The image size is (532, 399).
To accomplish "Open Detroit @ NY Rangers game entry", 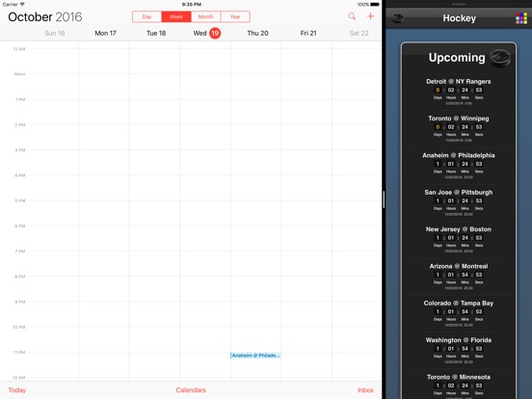I will 459,92.
